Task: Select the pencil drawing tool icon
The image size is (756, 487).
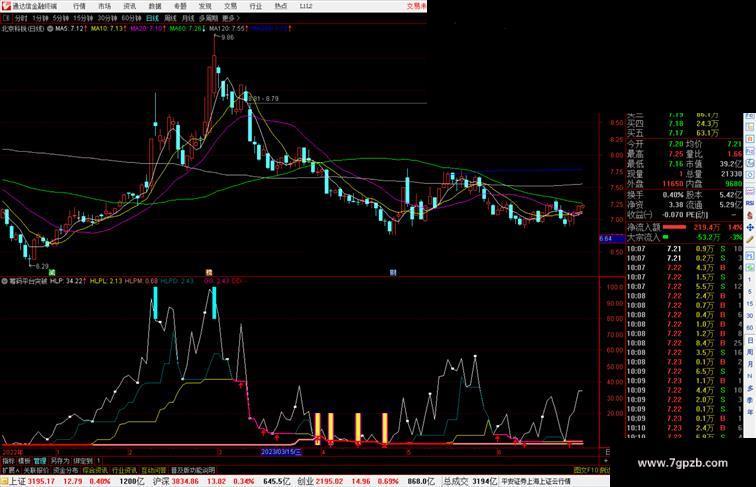Action: [x=750, y=239]
